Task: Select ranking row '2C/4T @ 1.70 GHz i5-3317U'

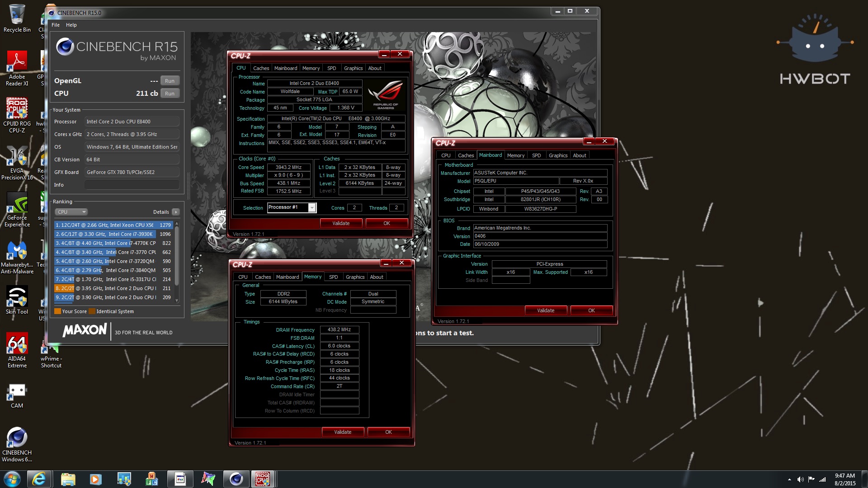Action: coord(113,279)
